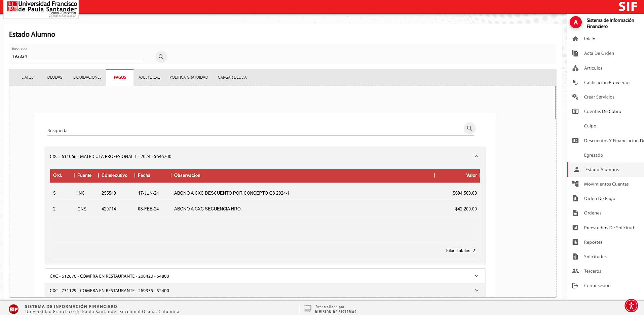Viewport: 644px width, 315px height.
Task: Click the red SIF footer badge
Action: (14, 309)
